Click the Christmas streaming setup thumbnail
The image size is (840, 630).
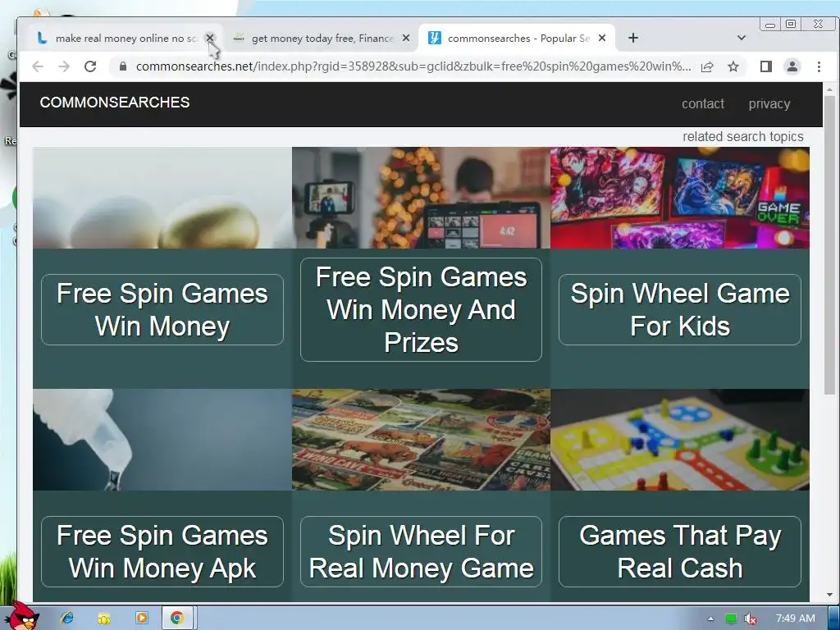point(421,198)
